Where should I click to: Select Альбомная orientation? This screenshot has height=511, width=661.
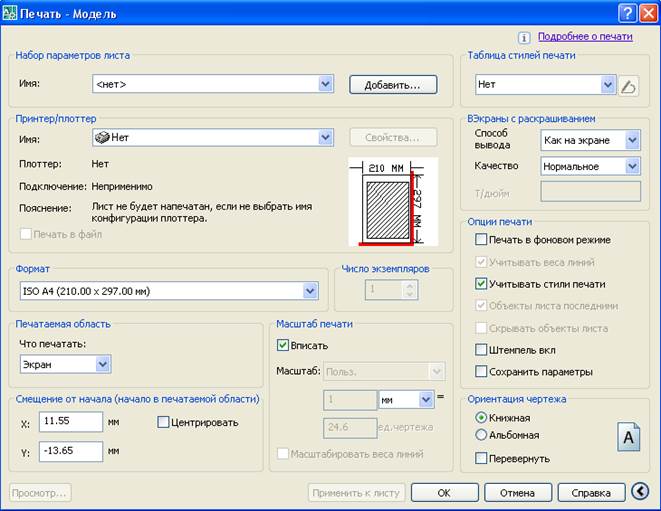481,435
